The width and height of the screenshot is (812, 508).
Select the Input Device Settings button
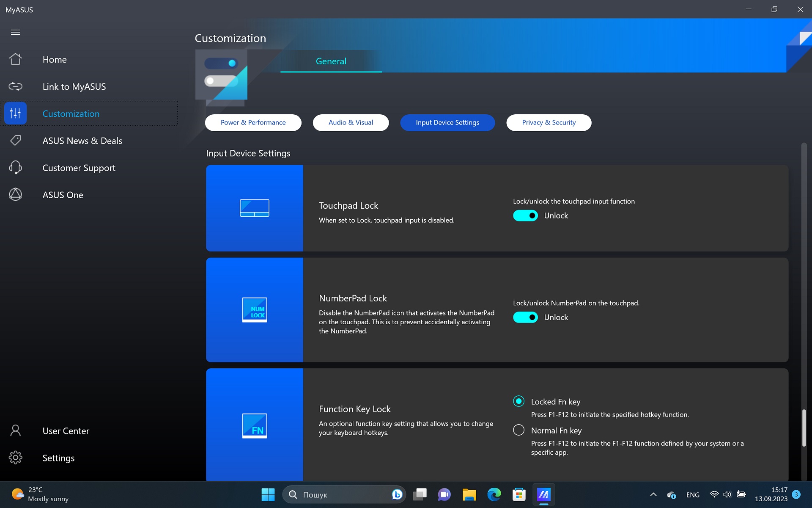point(448,123)
